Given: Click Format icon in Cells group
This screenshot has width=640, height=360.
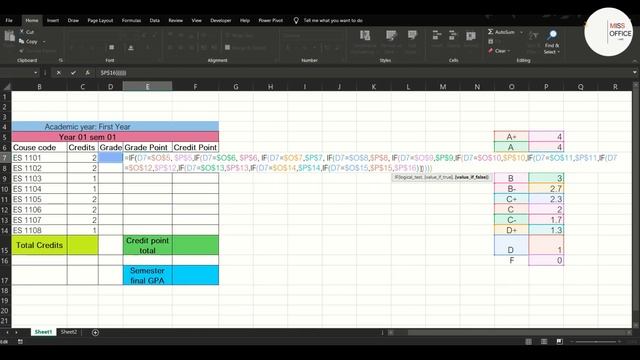Looking at the screenshot, I should [471, 36].
